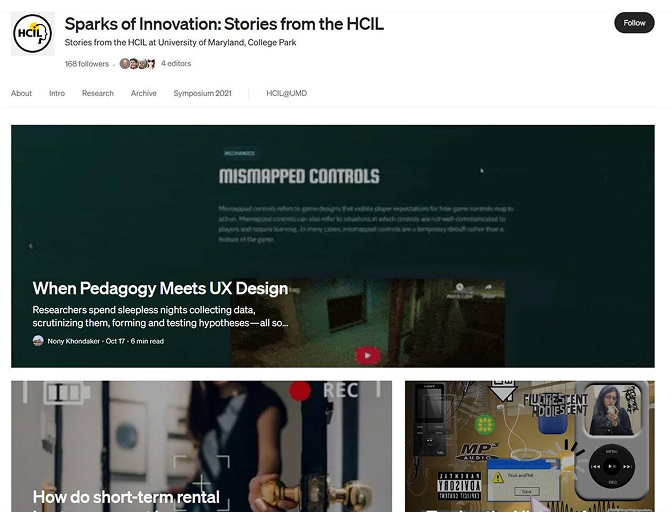The image size is (672, 512).
Task: View the 168 followers list
Action: [87, 64]
